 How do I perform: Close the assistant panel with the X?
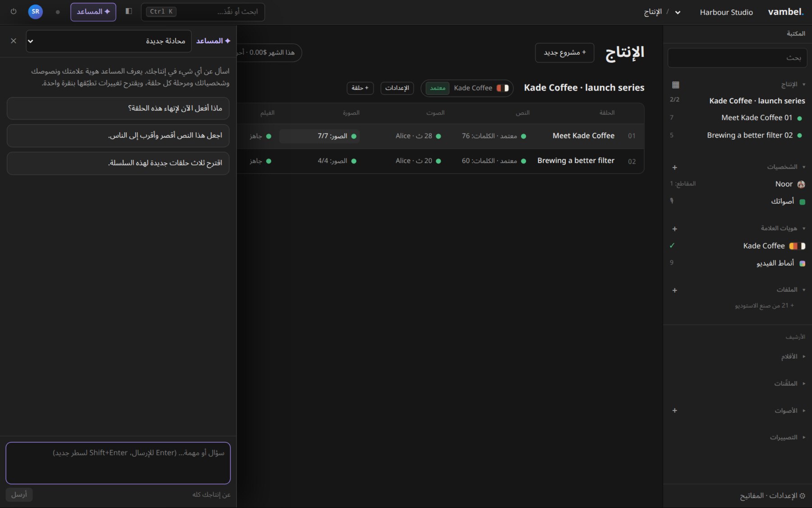point(14,41)
